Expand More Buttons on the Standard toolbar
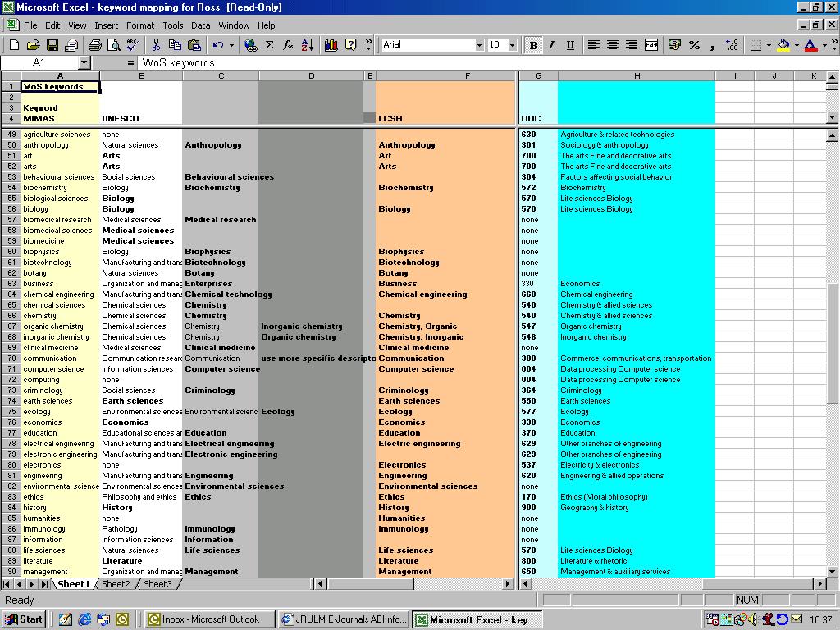The height and width of the screenshot is (630, 840). pyautogui.click(x=368, y=45)
